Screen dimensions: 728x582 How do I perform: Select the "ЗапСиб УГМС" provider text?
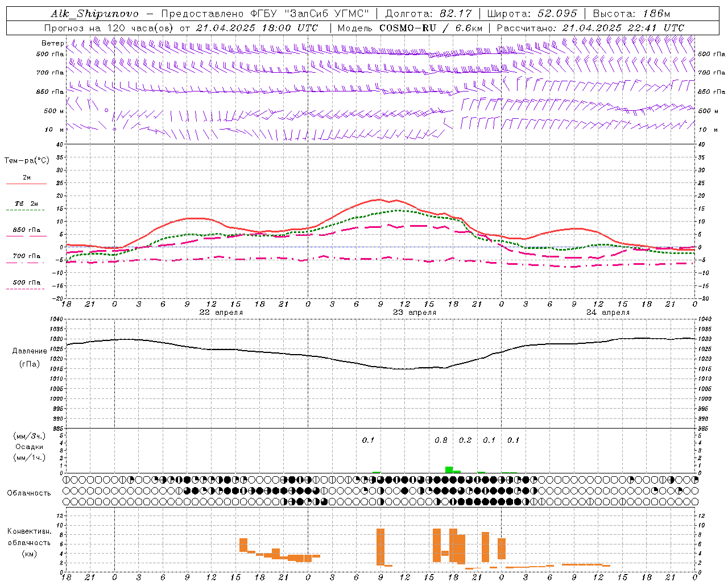[326, 14]
